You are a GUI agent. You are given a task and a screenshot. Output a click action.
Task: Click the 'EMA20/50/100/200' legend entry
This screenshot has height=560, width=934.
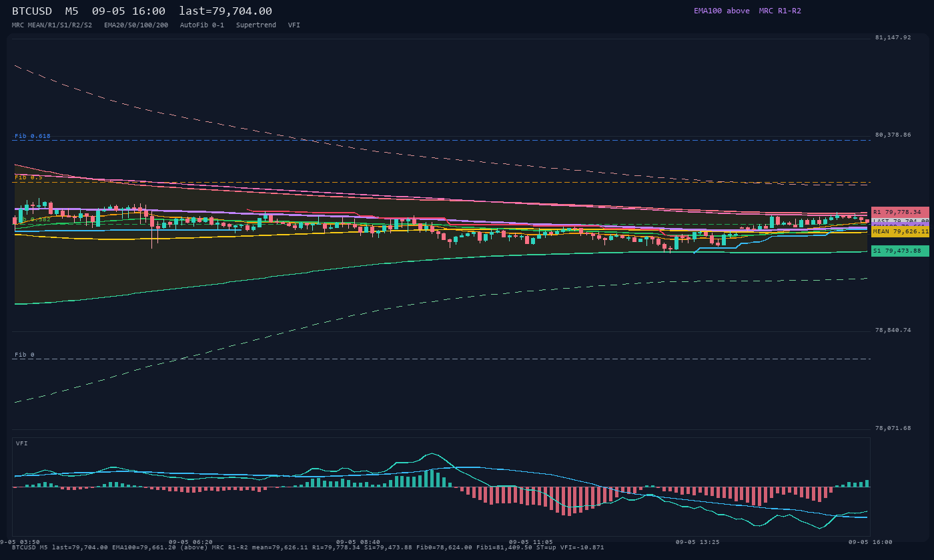point(136,25)
